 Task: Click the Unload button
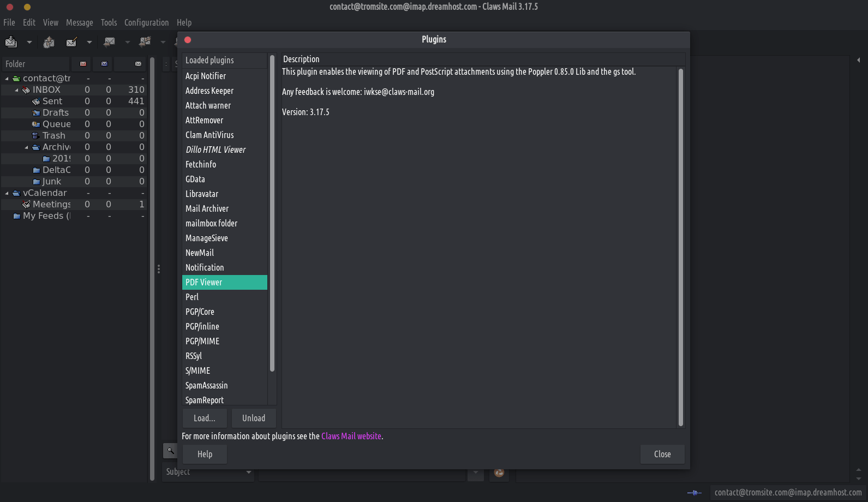(x=254, y=418)
